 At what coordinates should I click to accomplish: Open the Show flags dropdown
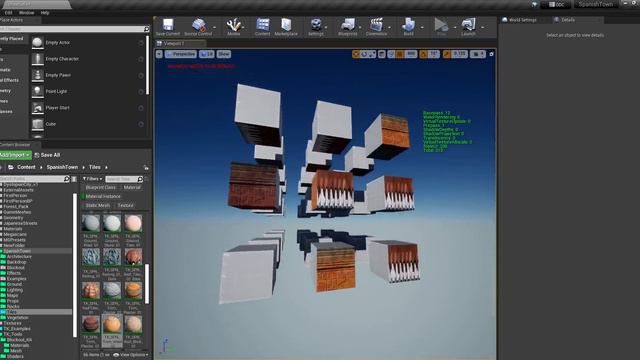[x=224, y=54]
